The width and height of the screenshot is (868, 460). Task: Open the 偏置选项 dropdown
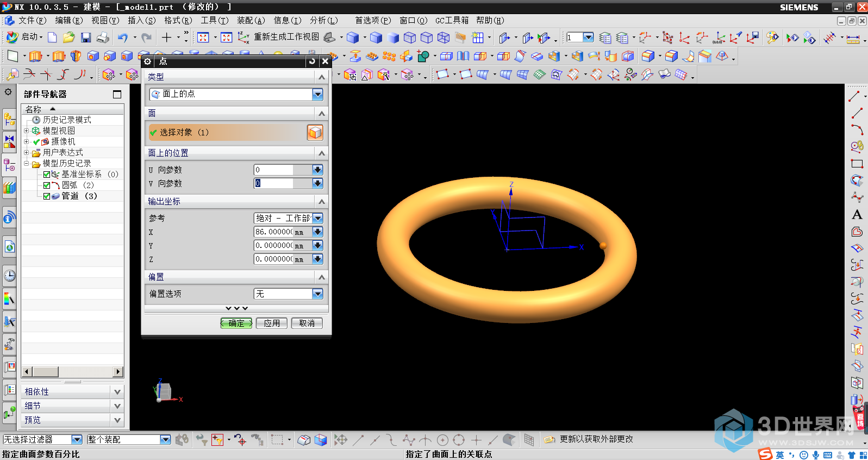[x=318, y=294]
